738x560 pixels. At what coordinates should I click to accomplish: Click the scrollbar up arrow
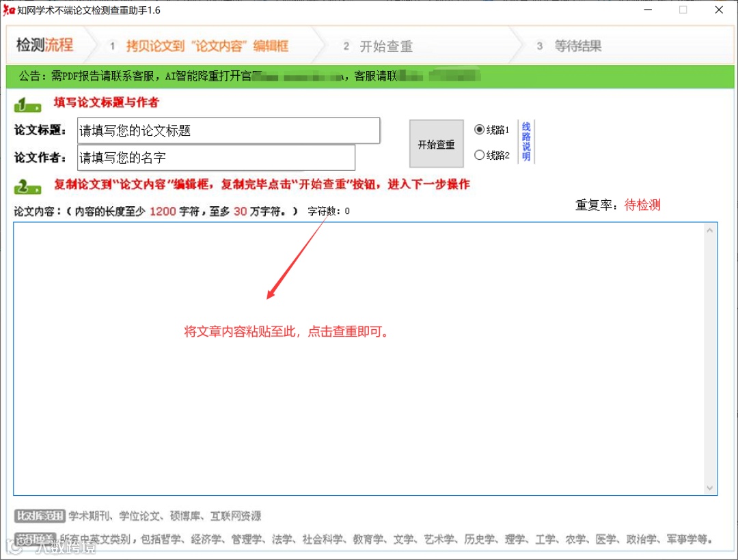(x=710, y=230)
